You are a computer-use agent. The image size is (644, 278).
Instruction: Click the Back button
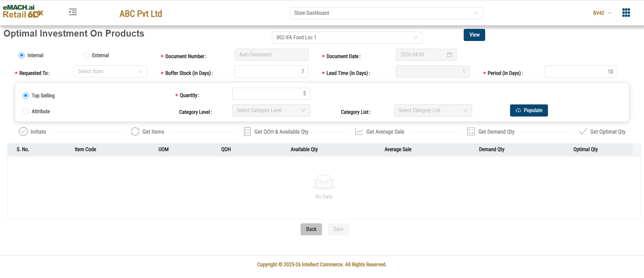coord(311,229)
